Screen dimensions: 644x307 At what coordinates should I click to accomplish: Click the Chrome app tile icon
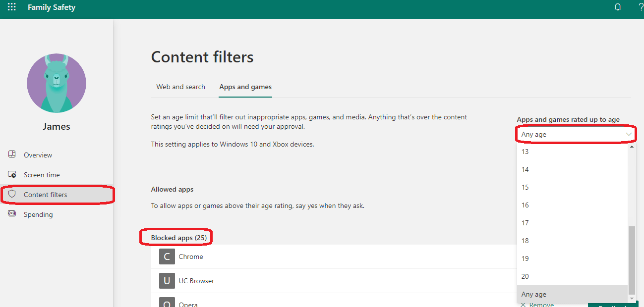tap(167, 256)
